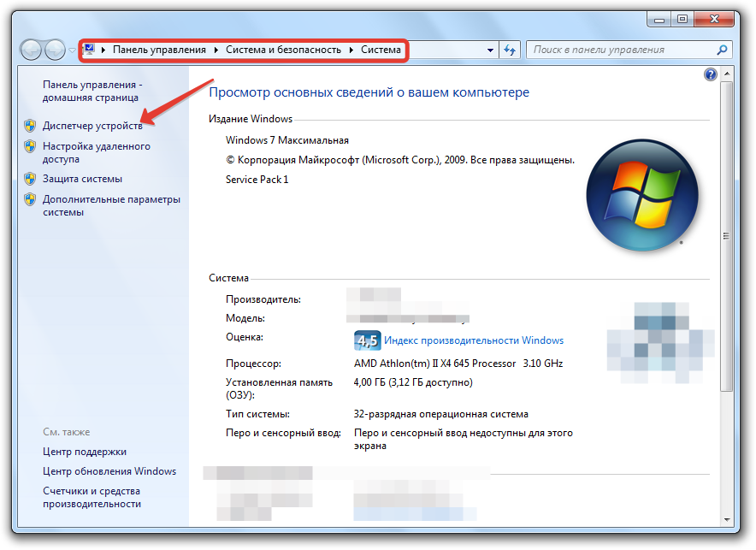This screenshot has width=756, height=550.
Task: Expand arrow before Система breadcrumb
Action: 351,50
